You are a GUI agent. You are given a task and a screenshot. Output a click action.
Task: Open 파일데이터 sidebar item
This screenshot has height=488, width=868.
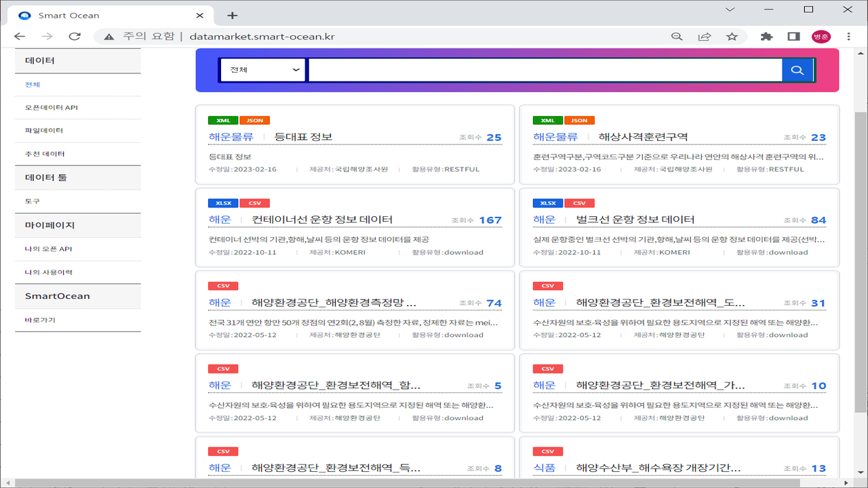coord(44,130)
